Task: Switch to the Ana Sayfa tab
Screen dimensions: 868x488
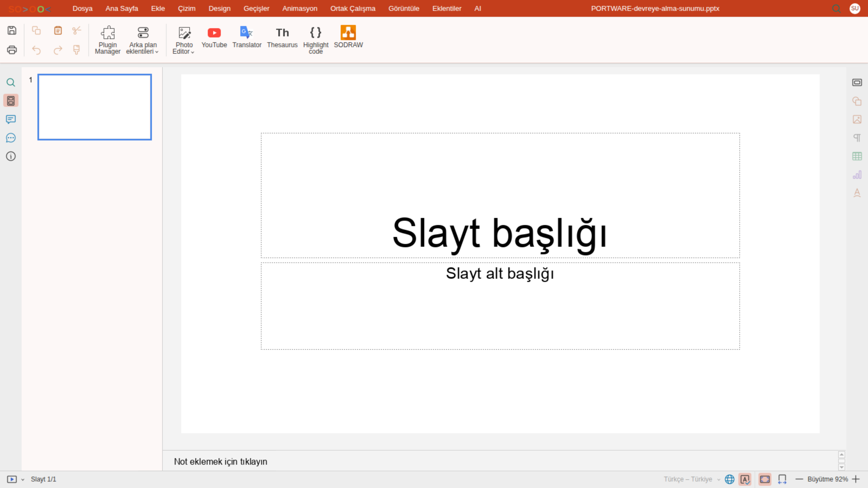Action: [x=122, y=8]
